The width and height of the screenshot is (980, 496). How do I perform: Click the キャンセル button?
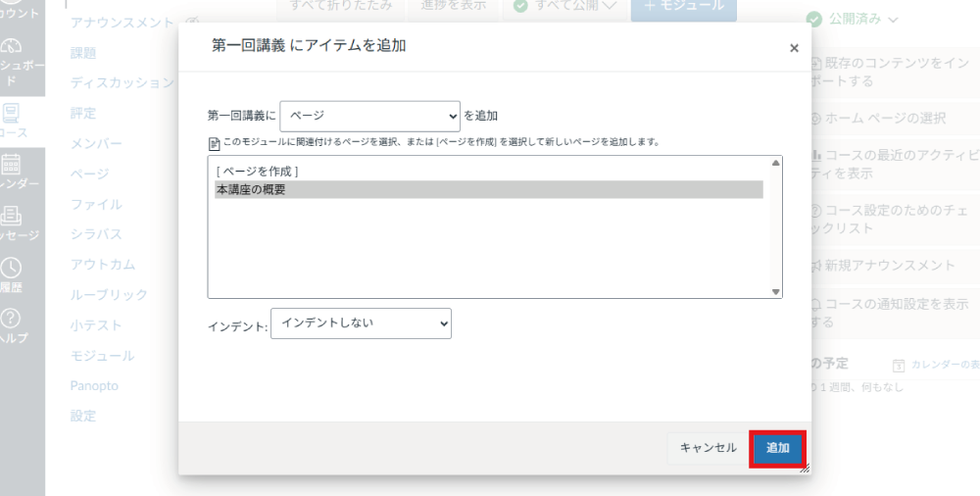coord(709,448)
